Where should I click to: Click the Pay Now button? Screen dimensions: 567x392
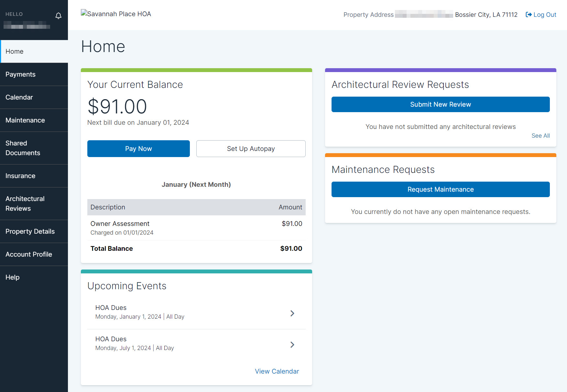pyautogui.click(x=138, y=149)
